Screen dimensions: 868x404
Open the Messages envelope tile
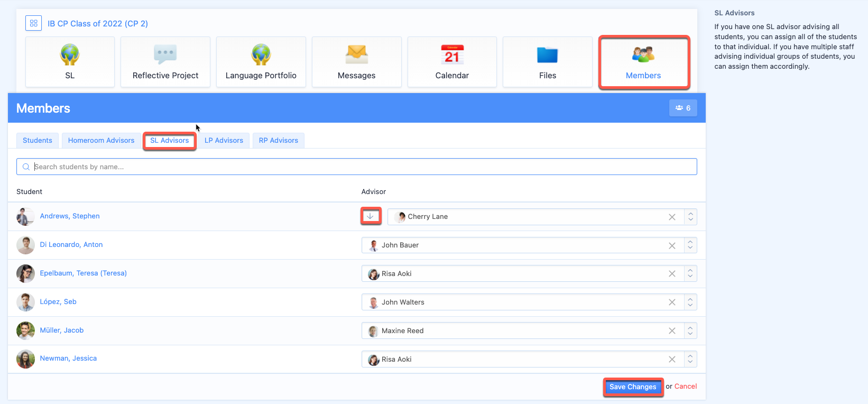click(357, 62)
